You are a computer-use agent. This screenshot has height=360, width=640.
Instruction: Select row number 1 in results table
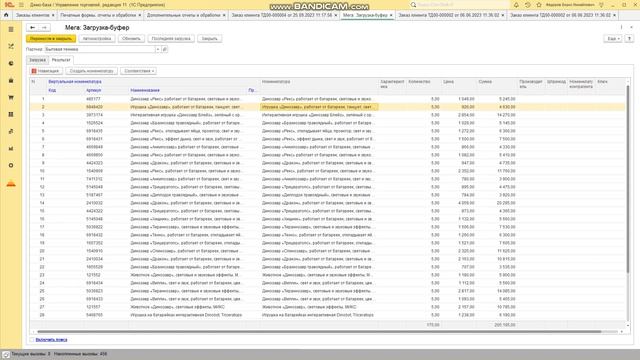[x=327, y=99]
